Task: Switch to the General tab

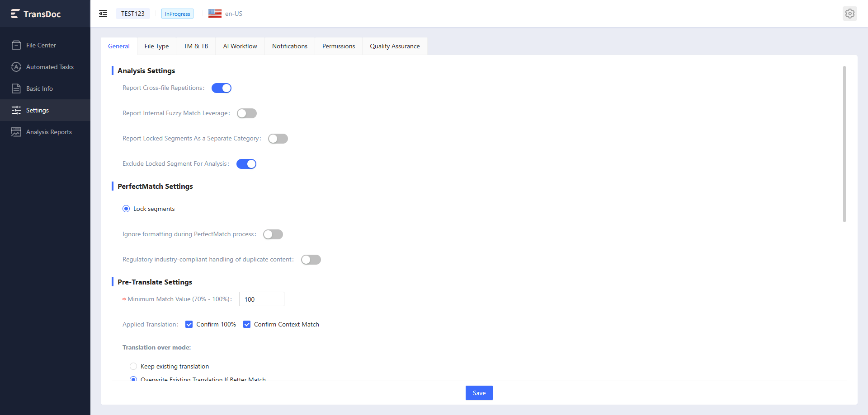Action: click(x=119, y=46)
